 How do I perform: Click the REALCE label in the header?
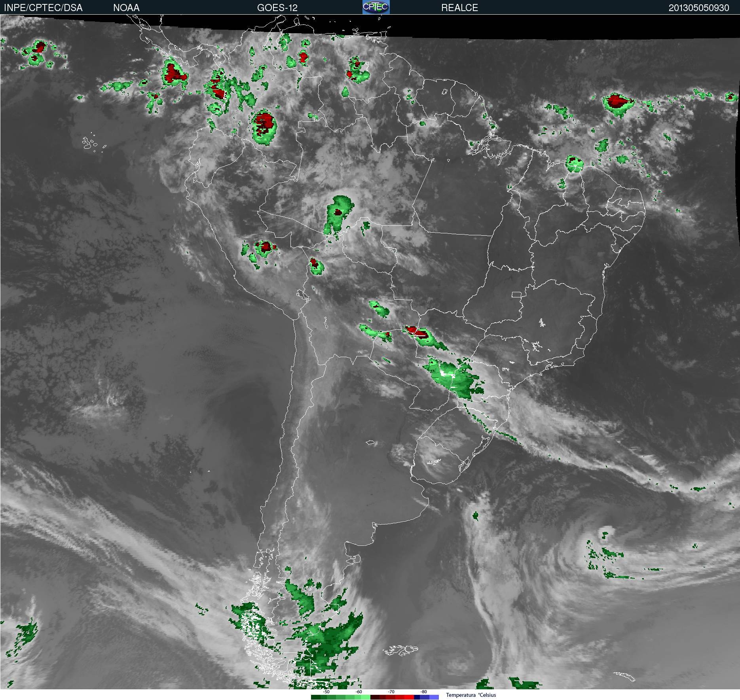click(459, 8)
